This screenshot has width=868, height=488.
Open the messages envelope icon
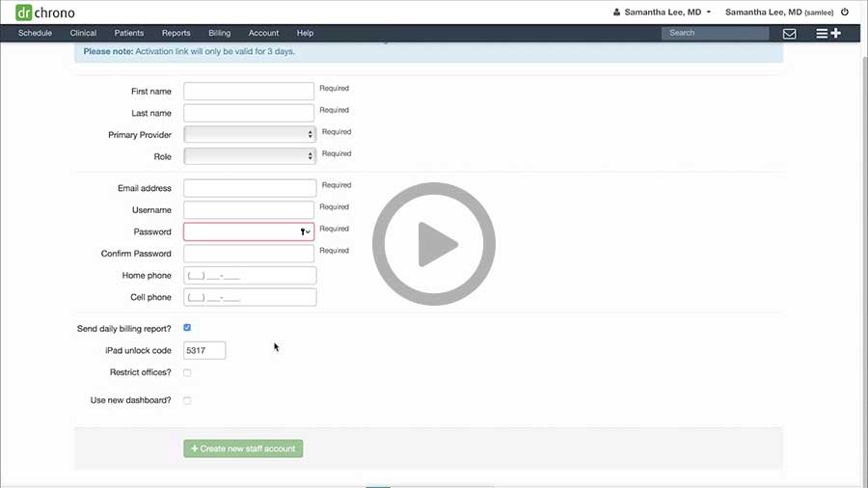[x=789, y=34]
